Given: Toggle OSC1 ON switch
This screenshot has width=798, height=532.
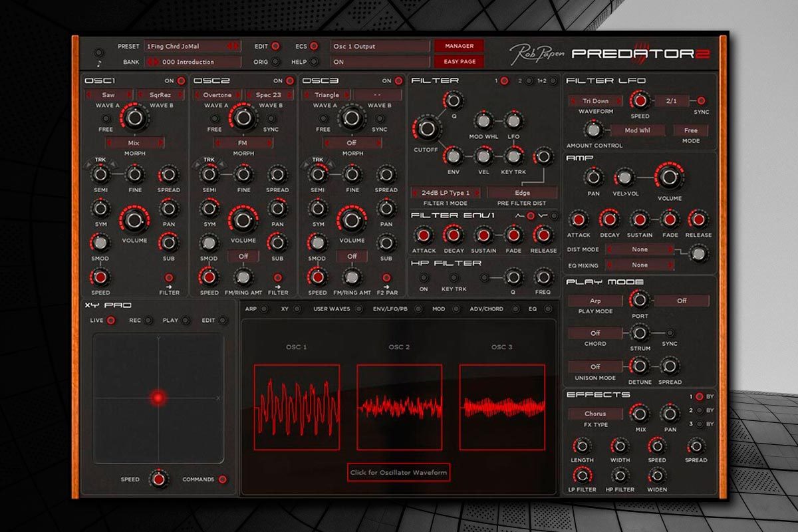Looking at the screenshot, I should (x=181, y=81).
